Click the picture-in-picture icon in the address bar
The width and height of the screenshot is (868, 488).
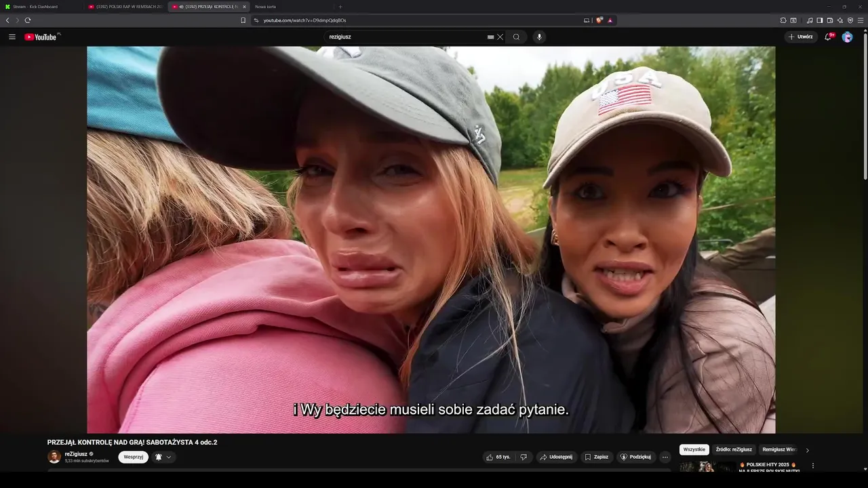pyautogui.click(x=587, y=20)
